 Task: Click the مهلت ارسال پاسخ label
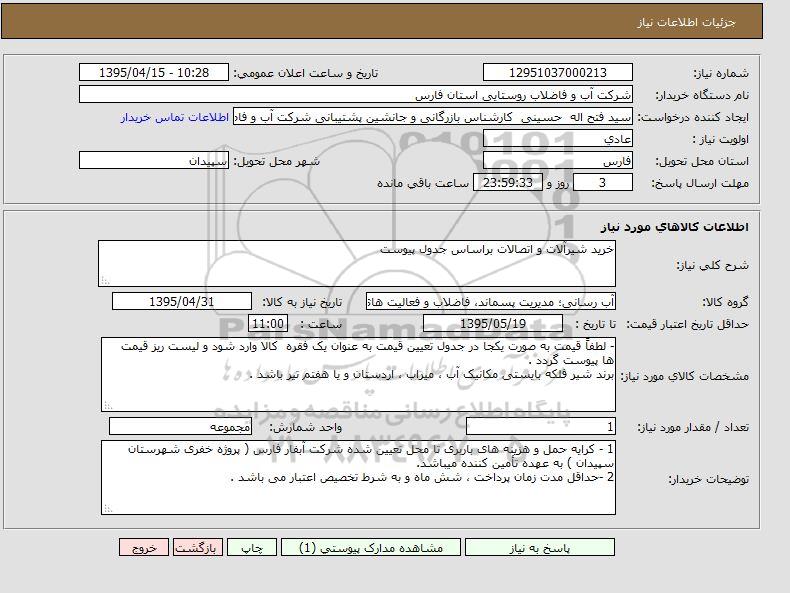700,183
